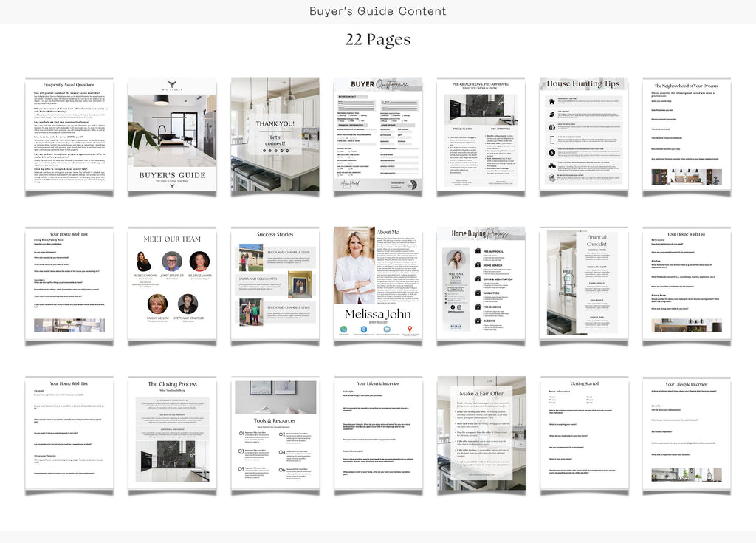Open the Wish List page with General section

click(69, 434)
